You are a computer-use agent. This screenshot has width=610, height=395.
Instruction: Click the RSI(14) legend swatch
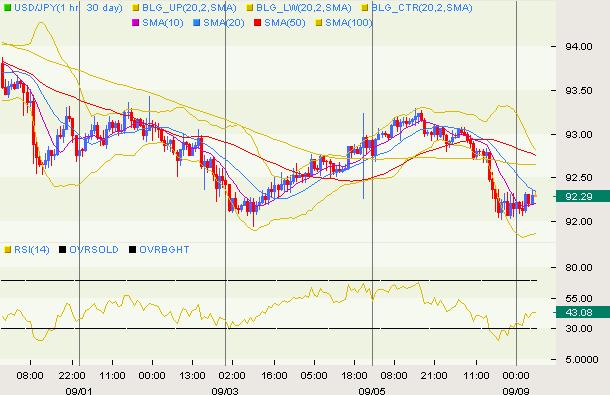pos(7,249)
